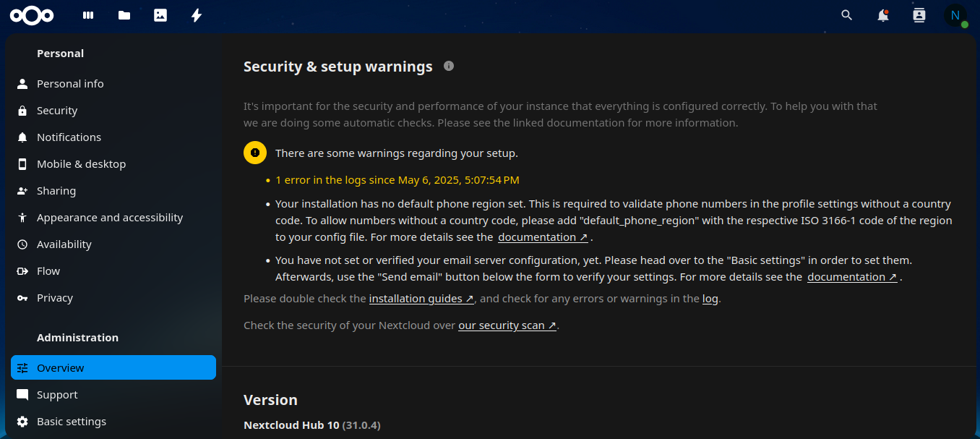
Task: Open the Photos app icon
Action: (160, 15)
